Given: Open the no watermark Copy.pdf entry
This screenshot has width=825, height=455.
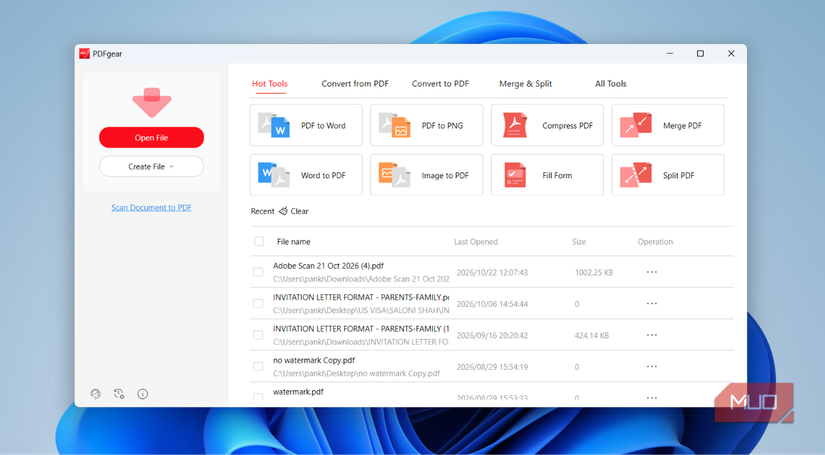Looking at the screenshot, I should [314, 360].
